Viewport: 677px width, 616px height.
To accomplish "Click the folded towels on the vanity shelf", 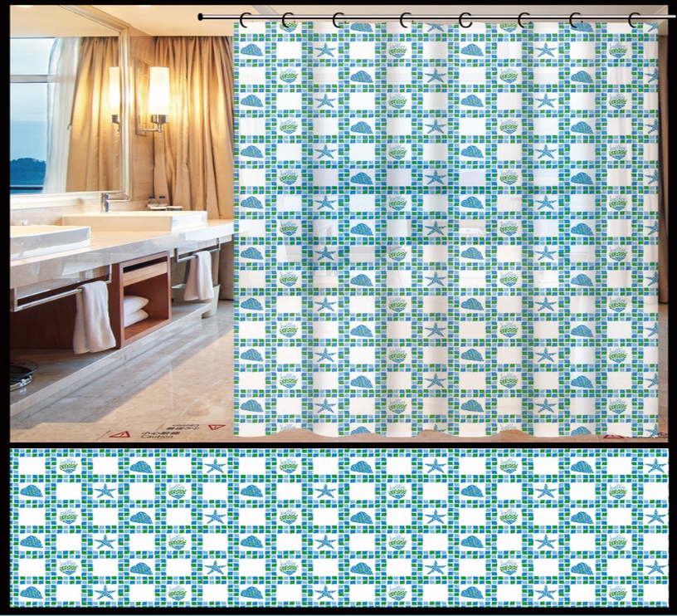I will pyautogui.click(x=135, y=310).
